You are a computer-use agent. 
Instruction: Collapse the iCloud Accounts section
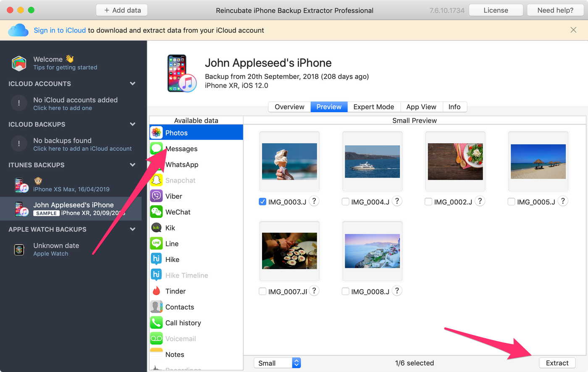point(133,84)
